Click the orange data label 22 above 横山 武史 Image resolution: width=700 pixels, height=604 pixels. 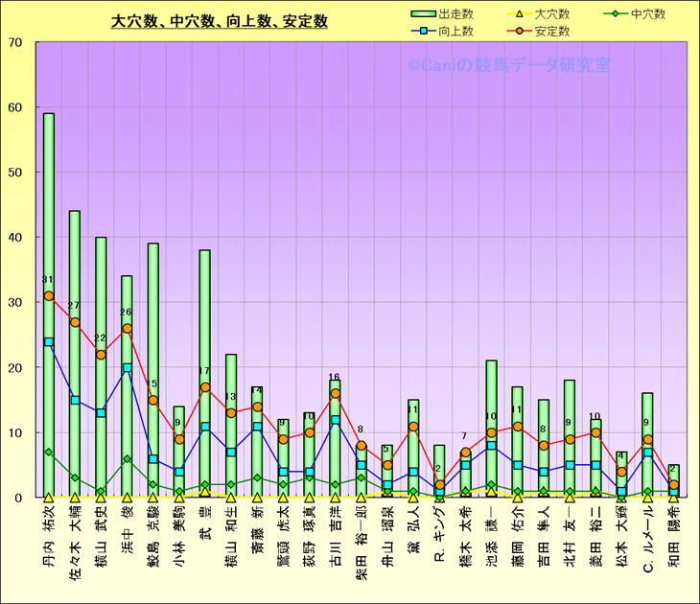101,338
